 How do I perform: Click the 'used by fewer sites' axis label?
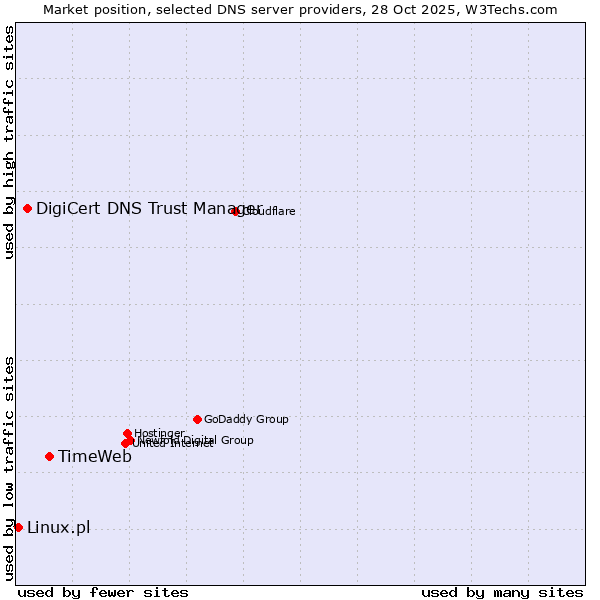coord(103,592)
